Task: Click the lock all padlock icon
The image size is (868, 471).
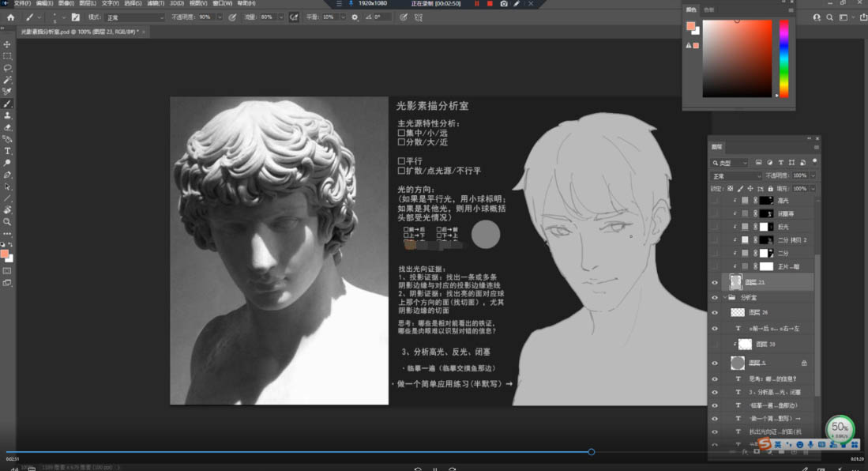Action: 770,188
